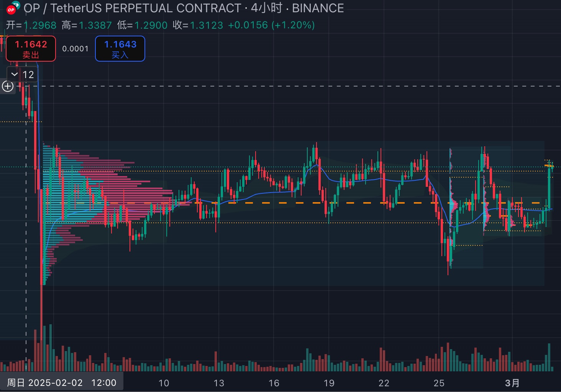This screenshot has width=561, height=392.
Task: Open the OP / TetherUS PERPETUAL CONTRACT symbol title
Action: pyautogui.click(x=132, y=8)
